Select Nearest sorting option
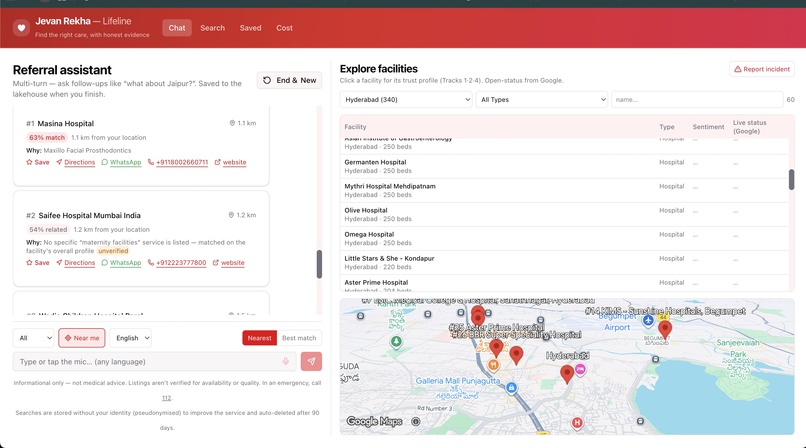The width and height of the screenshot is (806, 448). pos(260,338)
